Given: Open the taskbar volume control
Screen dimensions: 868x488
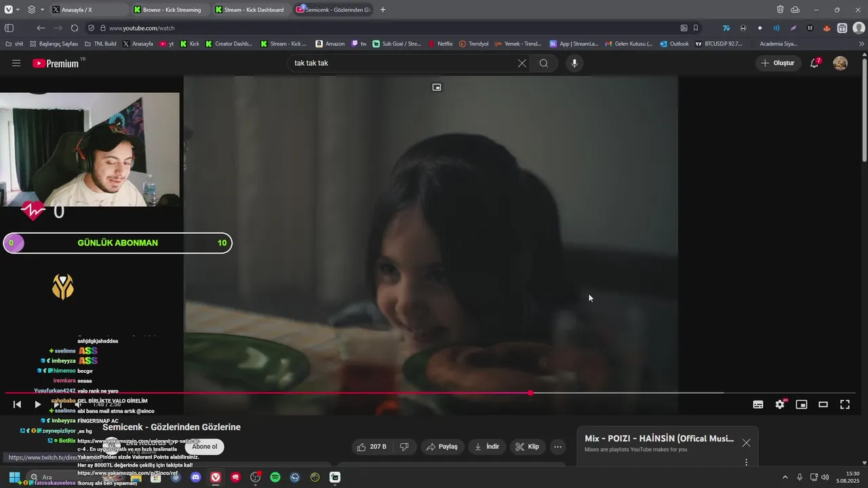Looking at the screenshot, I should click(x=825, y=477).
